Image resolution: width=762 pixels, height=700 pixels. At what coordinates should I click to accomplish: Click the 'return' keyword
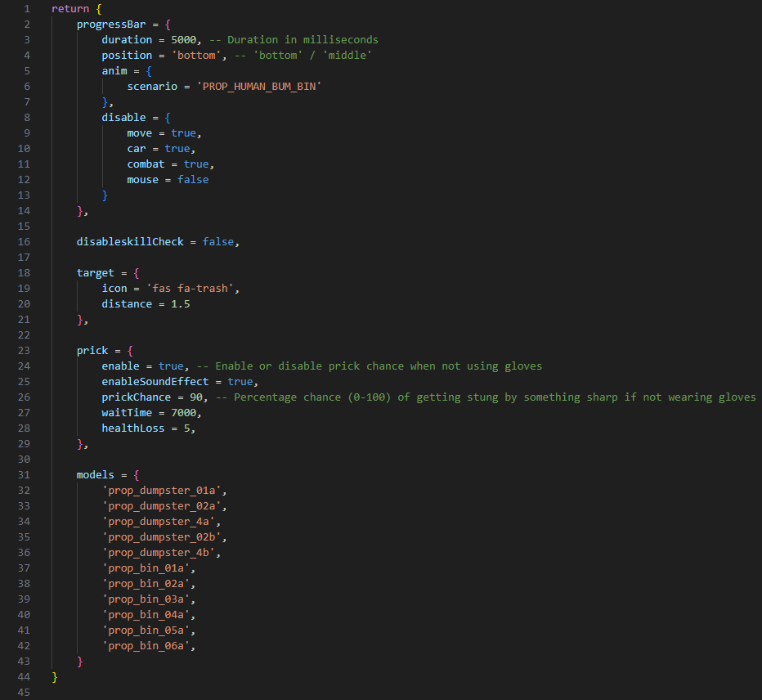tap(67, 8)
